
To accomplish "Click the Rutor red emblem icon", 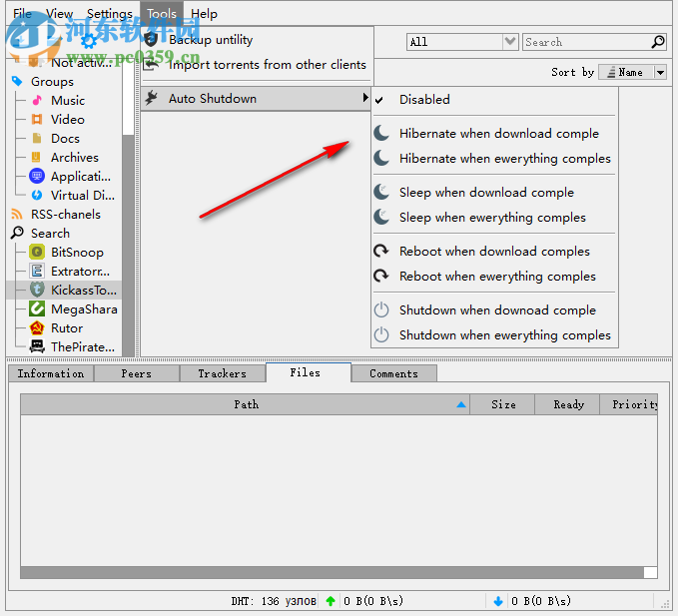I will (x=37, y=327).
